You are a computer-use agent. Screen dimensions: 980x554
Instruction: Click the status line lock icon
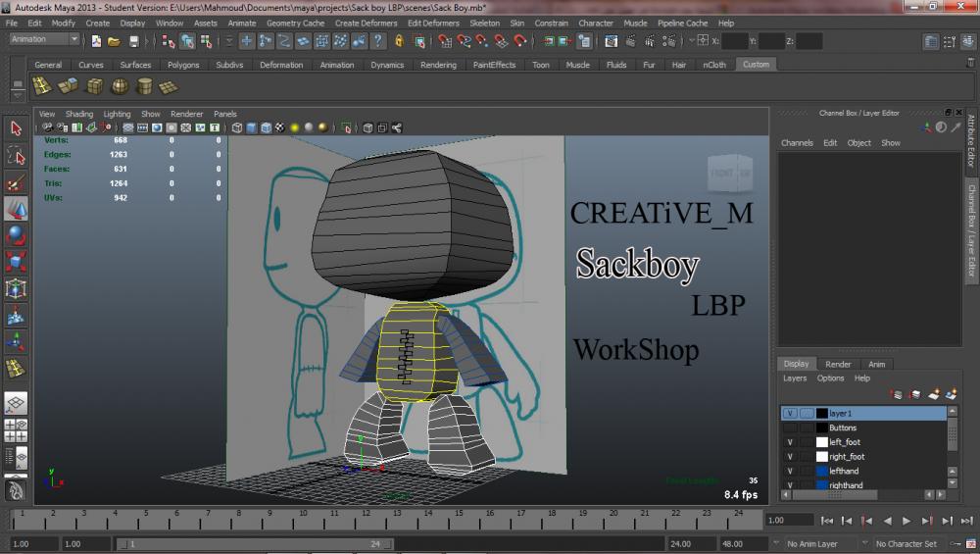400,41
